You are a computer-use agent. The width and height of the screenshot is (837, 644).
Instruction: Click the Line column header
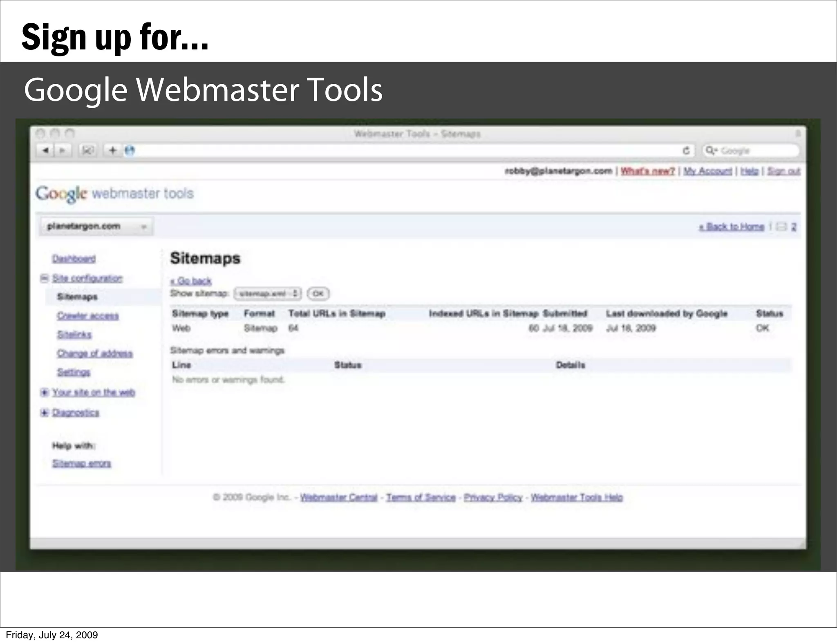(x=181, y=365)
